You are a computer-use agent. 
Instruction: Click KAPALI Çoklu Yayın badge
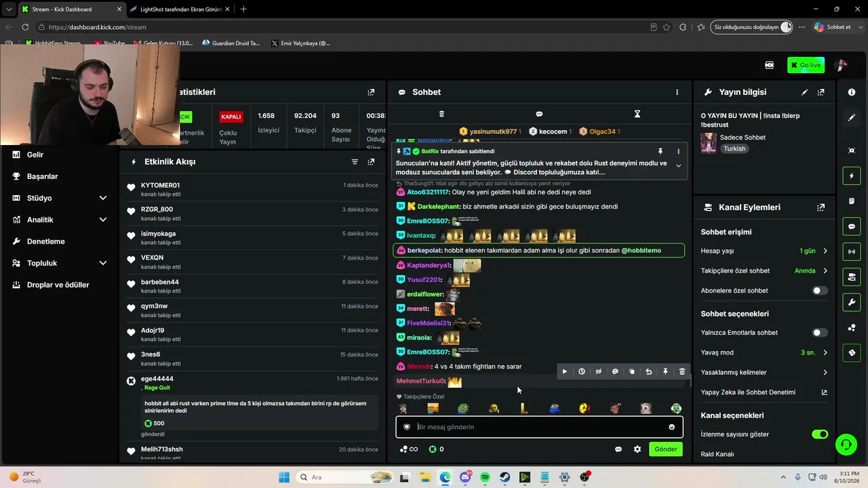point(231,117)
